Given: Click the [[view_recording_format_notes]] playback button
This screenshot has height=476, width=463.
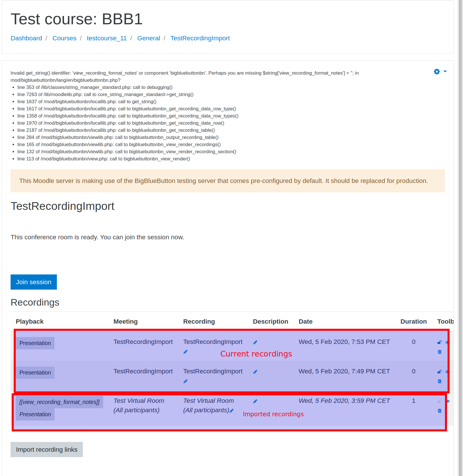Looking at the screenshot, I should pyautogui.click(x=59, y=402).
